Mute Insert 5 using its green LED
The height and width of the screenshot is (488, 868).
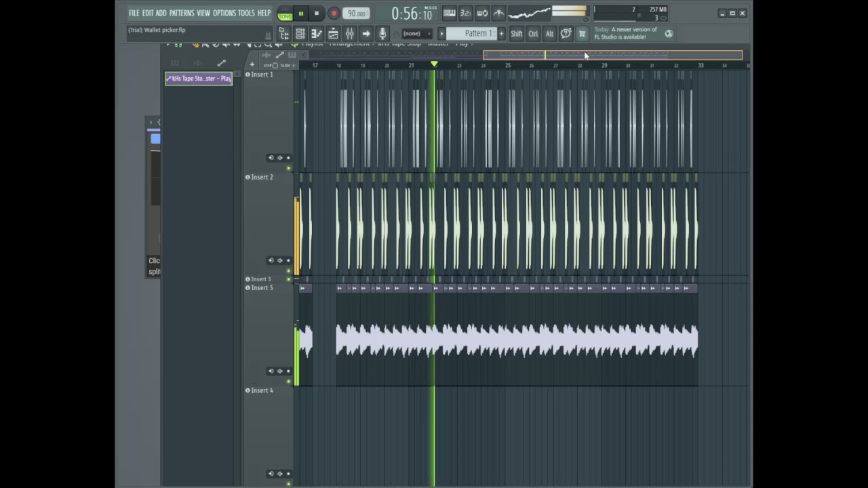[288, 382]
